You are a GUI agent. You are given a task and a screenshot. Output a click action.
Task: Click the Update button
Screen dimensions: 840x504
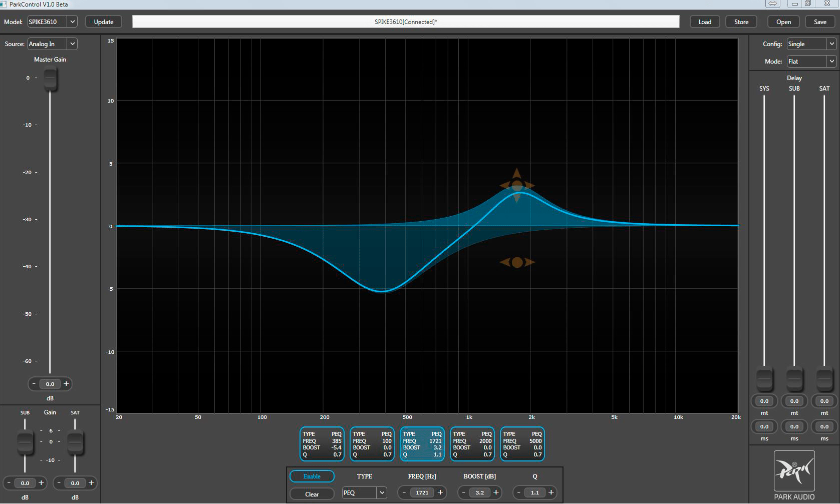104,22
